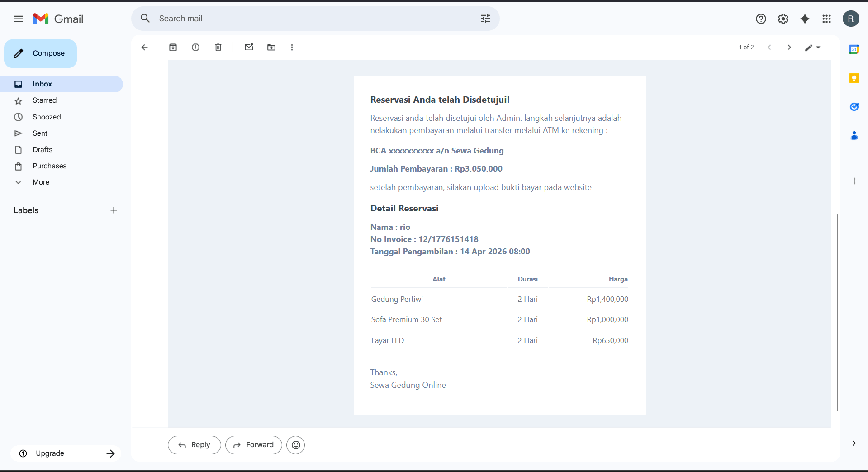Compose a new email
868x472 pixels.
tap(41, 53)
